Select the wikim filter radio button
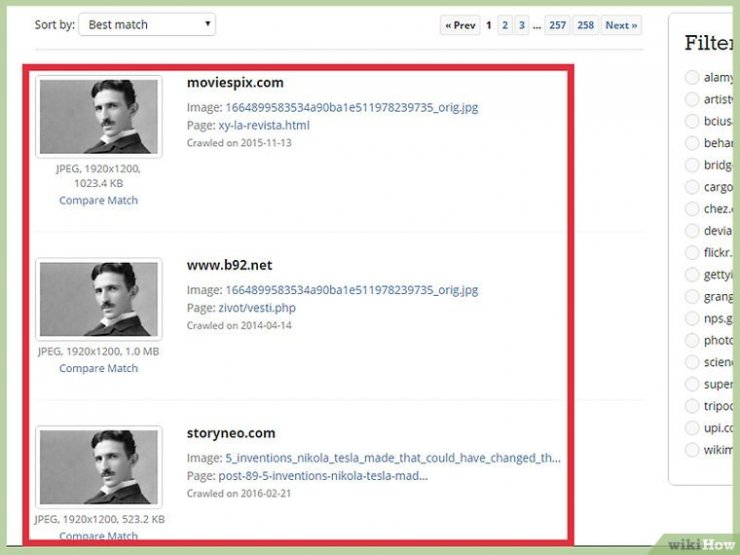The image size is (740, 555). pos(692,450)
